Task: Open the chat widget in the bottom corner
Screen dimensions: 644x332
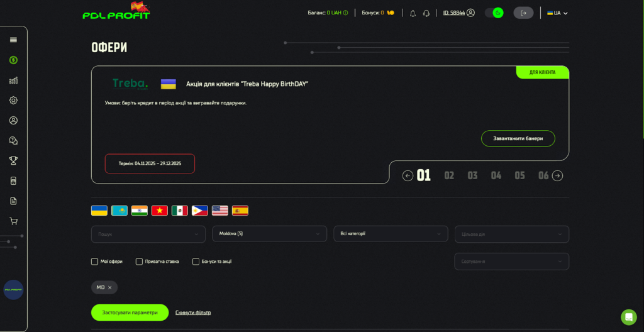Action: (628, 316)
